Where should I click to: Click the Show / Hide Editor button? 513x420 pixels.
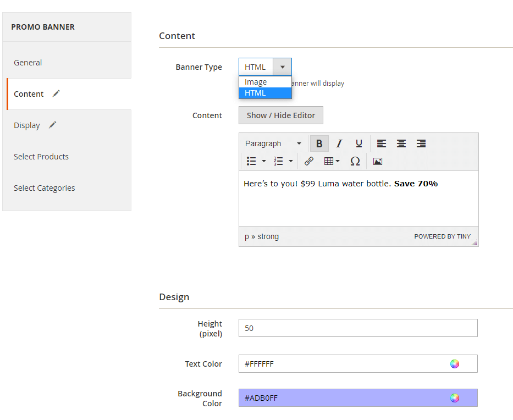[281, 115]
